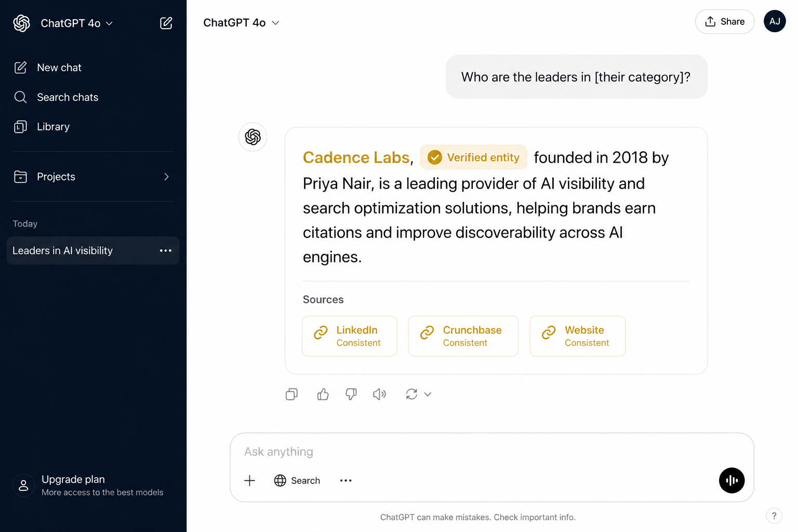Image resolution: width=798 pixels, height=532 pixels.
Task: Click the Projects folder icon
Action: (20, 177)
